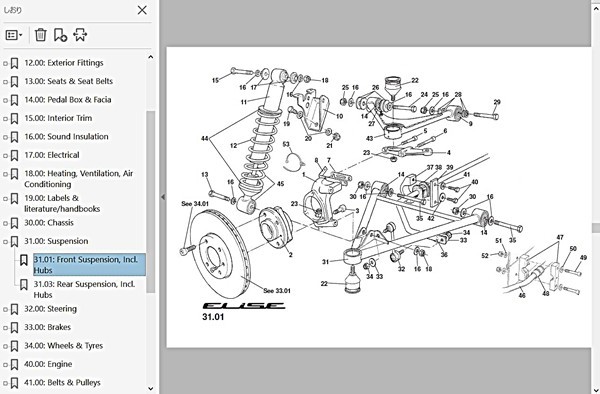
Task: Collapse the 31.00: Suspension tree node
Action: coord(5,242)
